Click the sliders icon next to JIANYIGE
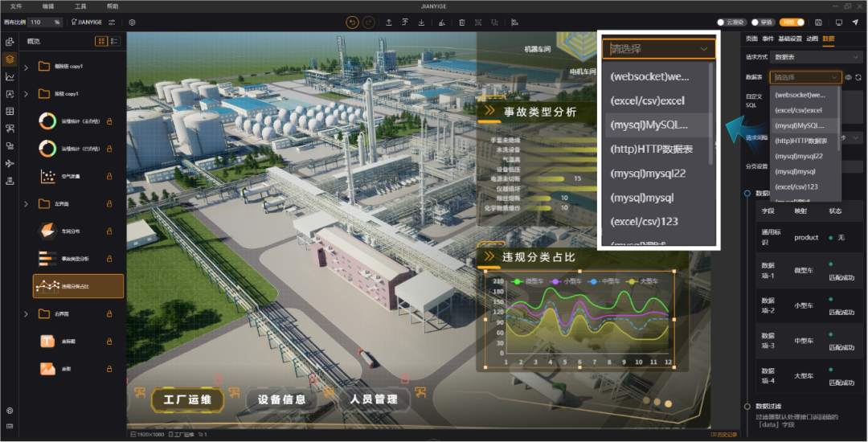Image resolution: width=868 pixels, height=442 pixels. [112, 23]
